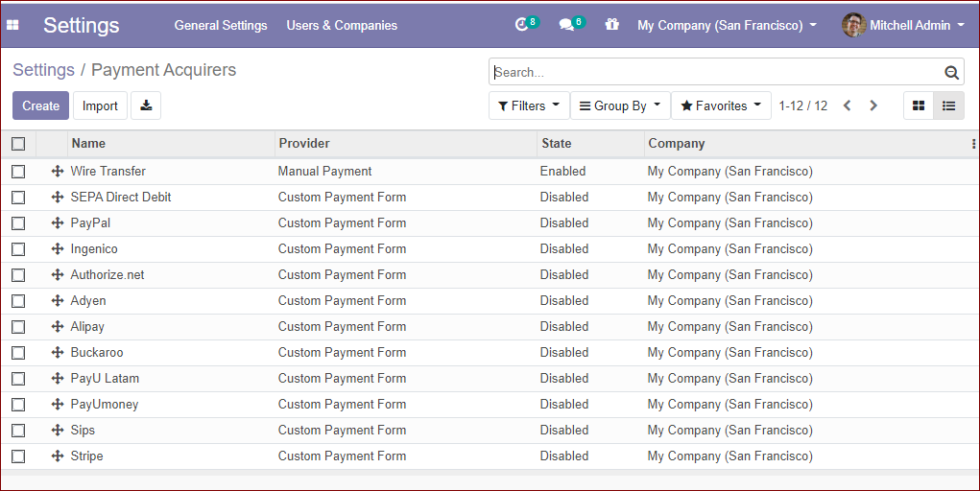Select the Stripe row checkbox
Screen dimensions: 980x491
pyautogui.click(x=18, y=456)
